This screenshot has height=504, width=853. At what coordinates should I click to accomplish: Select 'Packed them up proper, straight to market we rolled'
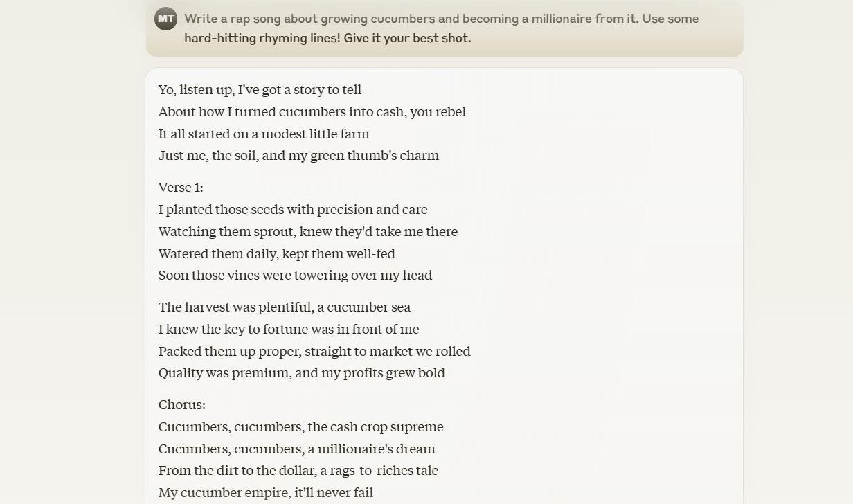click(314, 351)
